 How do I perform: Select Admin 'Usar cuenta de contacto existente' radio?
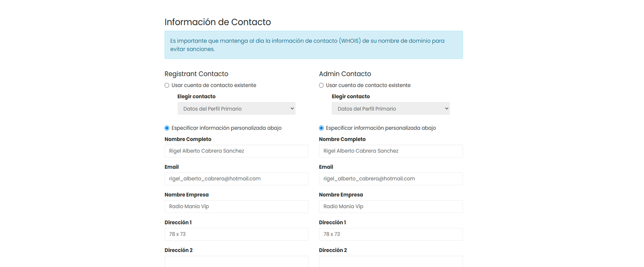click(x=321, y=86)
